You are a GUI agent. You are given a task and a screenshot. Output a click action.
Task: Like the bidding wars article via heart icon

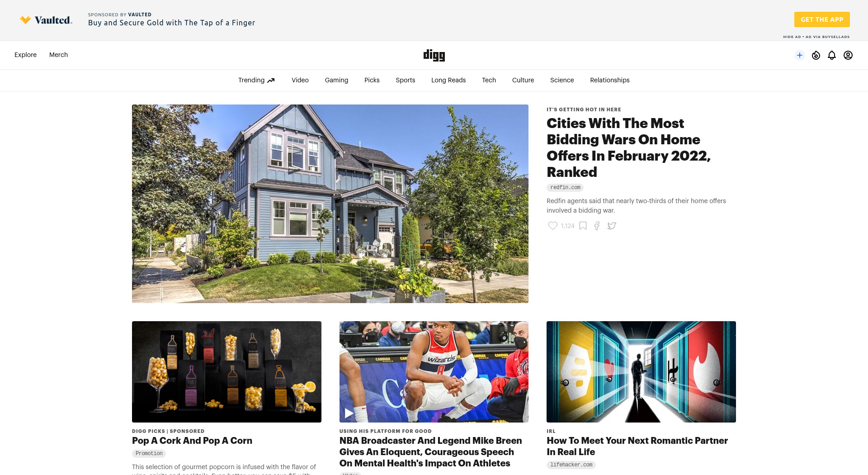point(552,226)
